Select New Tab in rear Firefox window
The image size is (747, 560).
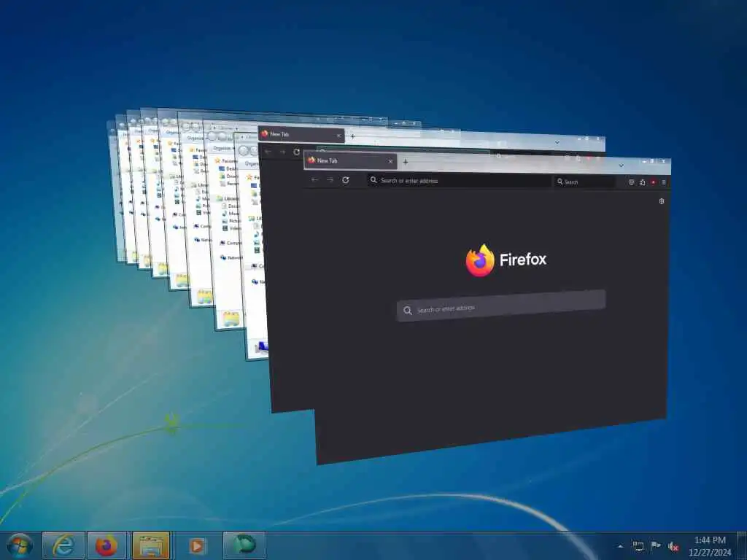(x=301, y=135)
